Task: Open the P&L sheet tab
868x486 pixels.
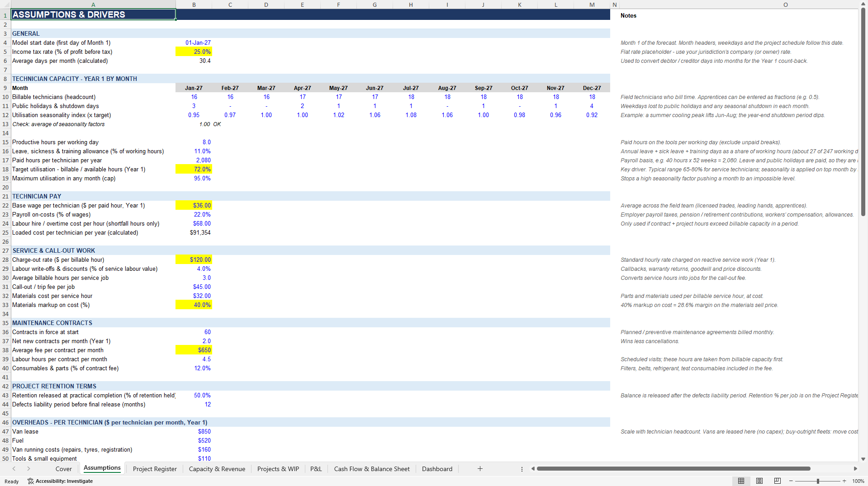Action: (316, 469)
